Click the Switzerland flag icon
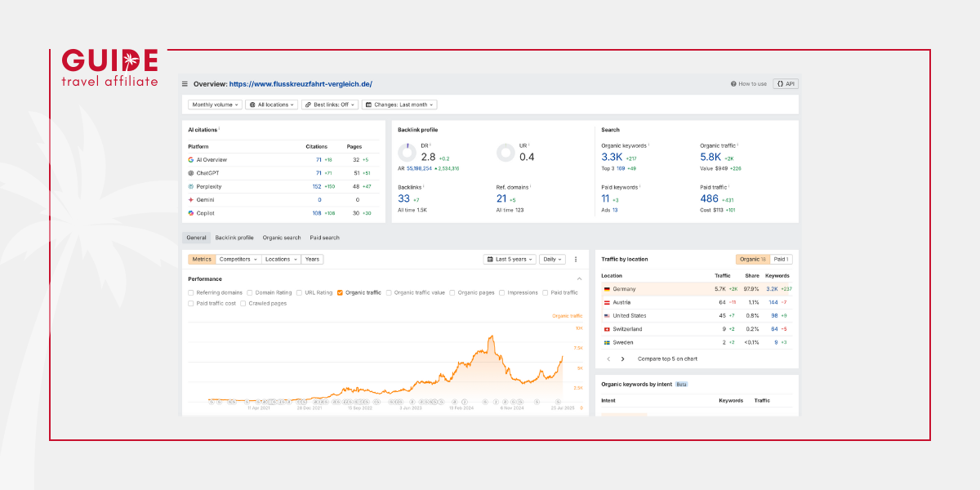The height and width of the screenshot is (490, 980). pos(607,329)
